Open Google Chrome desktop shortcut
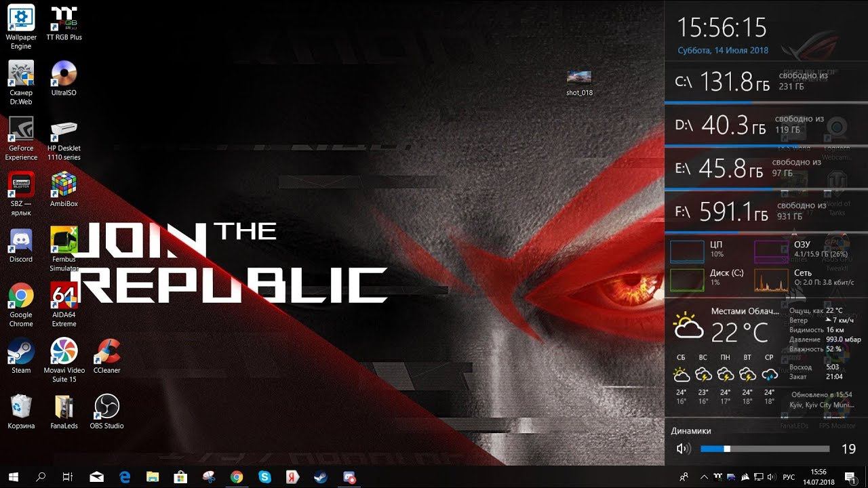The height and width of the screenshot is (488, 868). tap(21, 305)
